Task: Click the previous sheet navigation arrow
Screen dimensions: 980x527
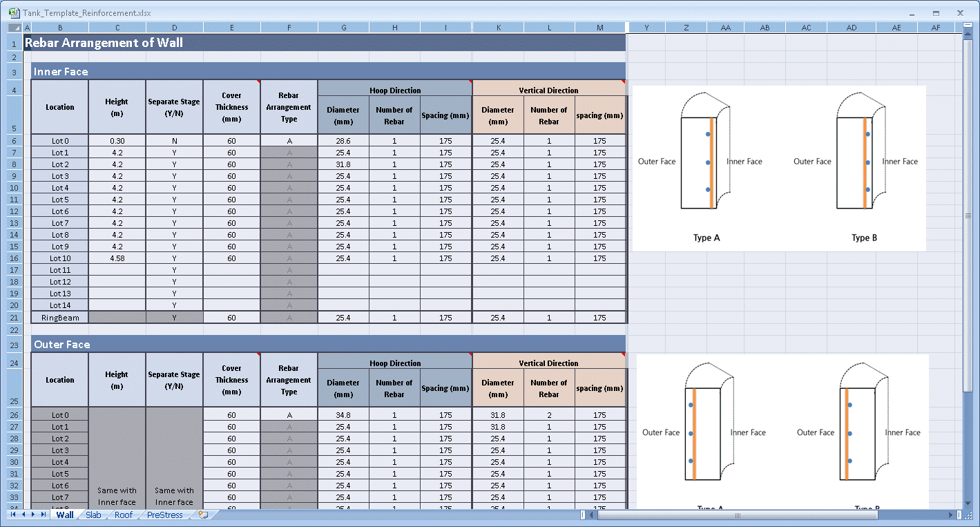Action: [x=23, y=515]
